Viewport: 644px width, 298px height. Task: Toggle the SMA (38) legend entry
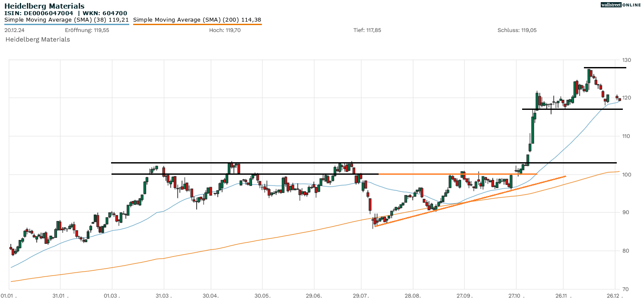[67, 19]
